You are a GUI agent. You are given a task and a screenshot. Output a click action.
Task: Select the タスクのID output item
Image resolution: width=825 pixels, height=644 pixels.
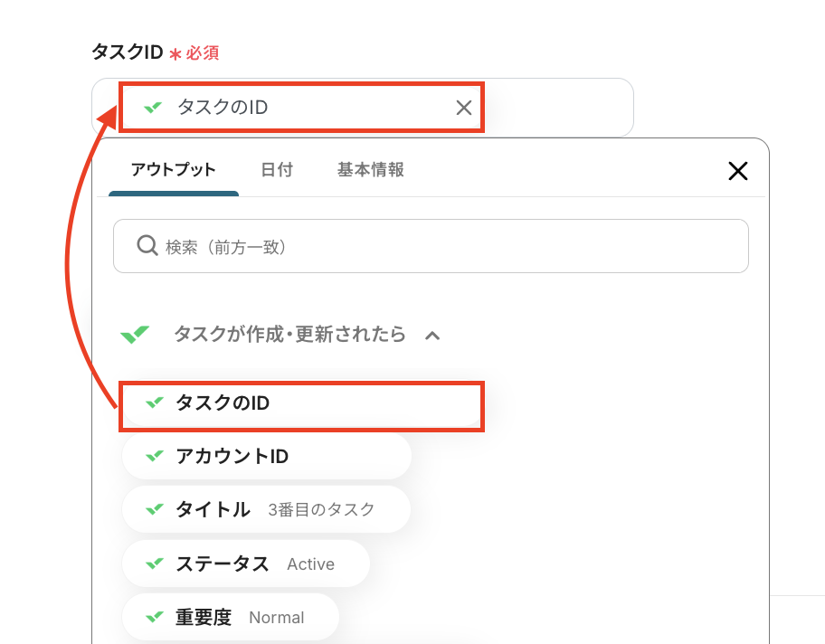(x=301, y=403)
